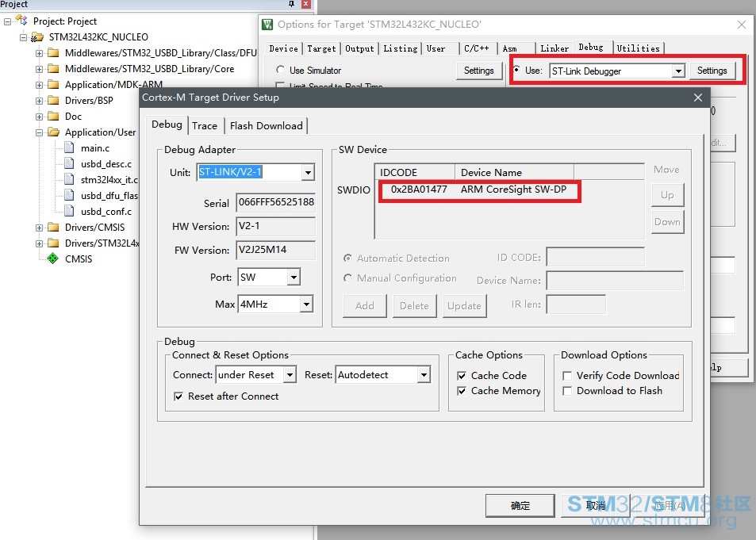Click the 确定 OK button

[520, 505]
